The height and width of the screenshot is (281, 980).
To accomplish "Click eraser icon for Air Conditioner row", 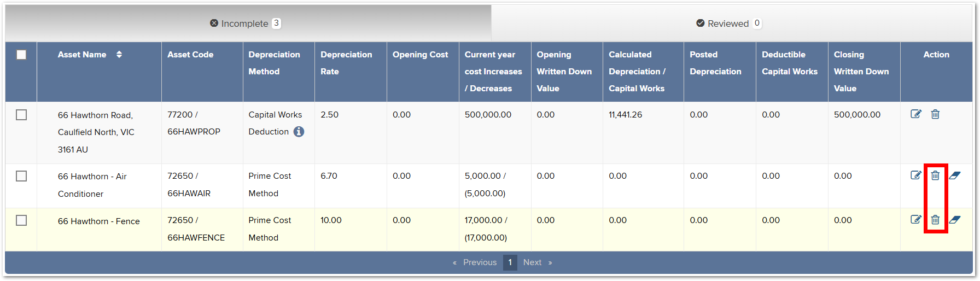I will click(x=955, y=175).
